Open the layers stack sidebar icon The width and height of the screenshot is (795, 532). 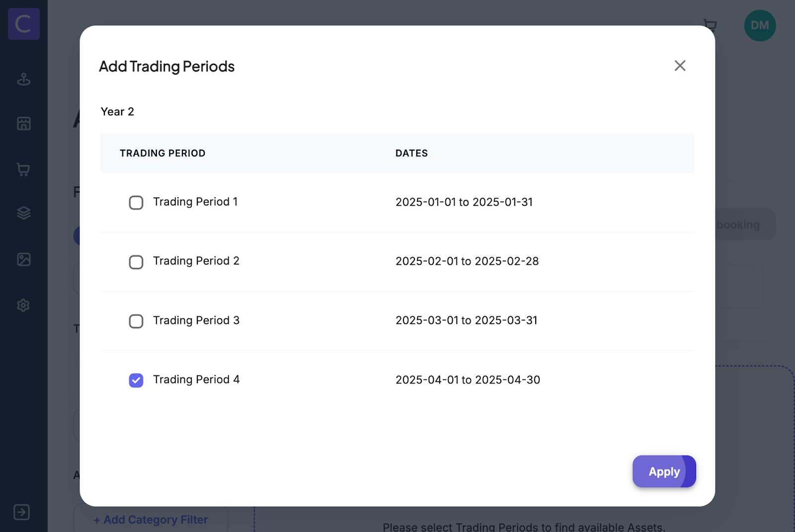click(23, 213)
